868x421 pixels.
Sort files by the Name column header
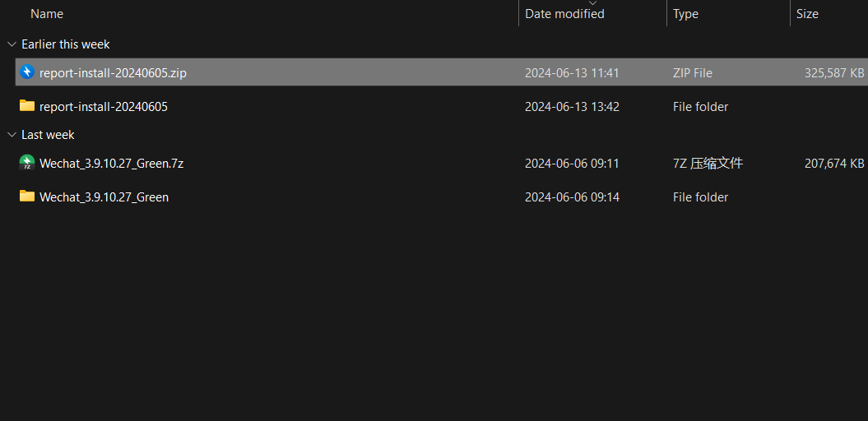click(x=47, y=14)
